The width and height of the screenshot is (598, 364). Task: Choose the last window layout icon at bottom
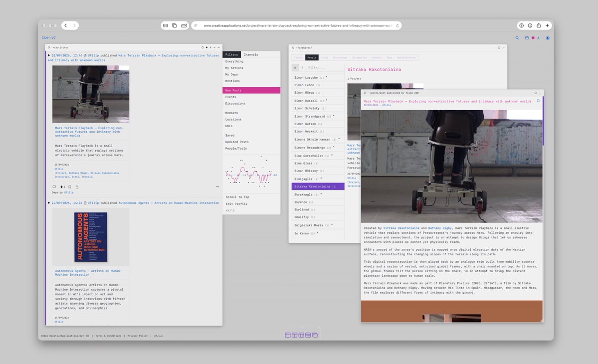point(315,335)
